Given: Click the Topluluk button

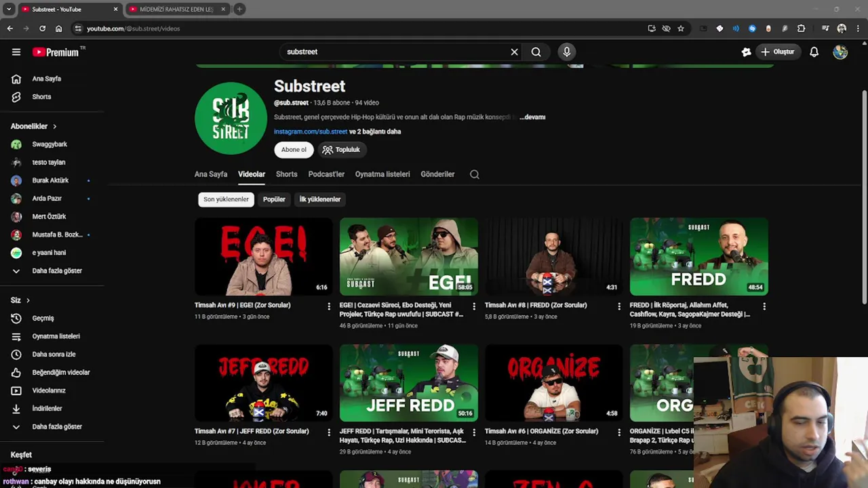Looking at the screenshot, I should (x=341, y=150).
